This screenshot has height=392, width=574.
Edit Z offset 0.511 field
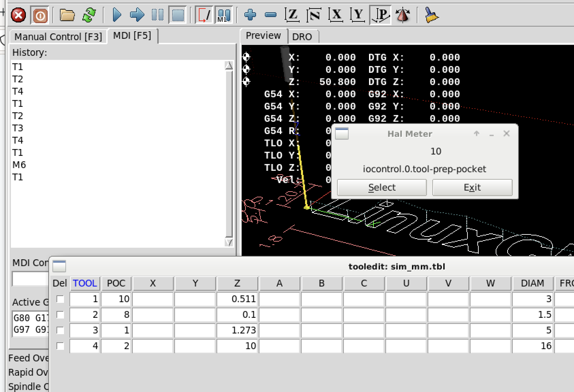[x=237, y=299]
